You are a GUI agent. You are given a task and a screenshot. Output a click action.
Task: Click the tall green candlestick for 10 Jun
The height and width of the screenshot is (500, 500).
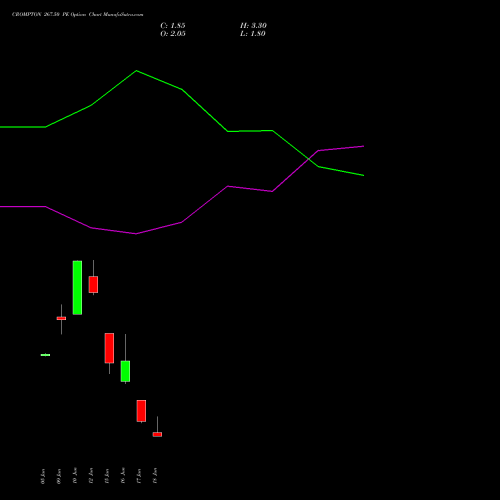click(x=77, y=287)
